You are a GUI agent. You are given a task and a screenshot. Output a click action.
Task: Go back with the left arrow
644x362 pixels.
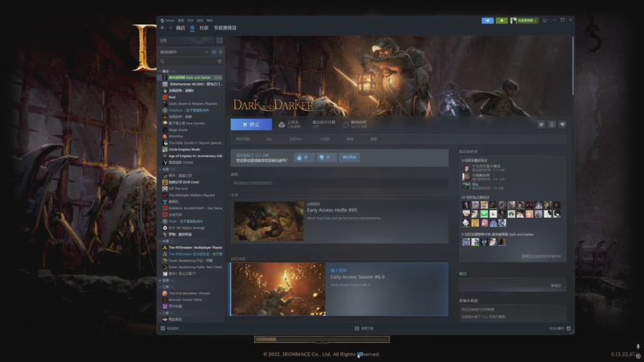pyautogui.click(x=163, y=28)
